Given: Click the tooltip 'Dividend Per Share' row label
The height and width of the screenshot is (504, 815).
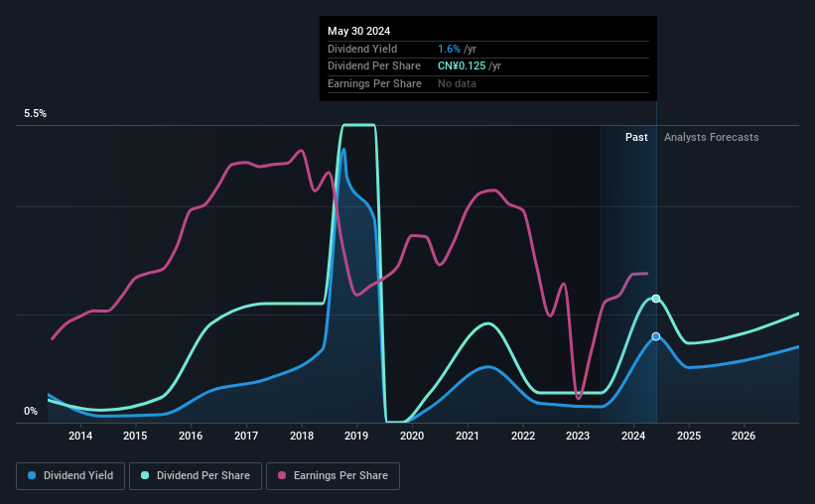Looking at the screenshot, I should pos(374,66).
